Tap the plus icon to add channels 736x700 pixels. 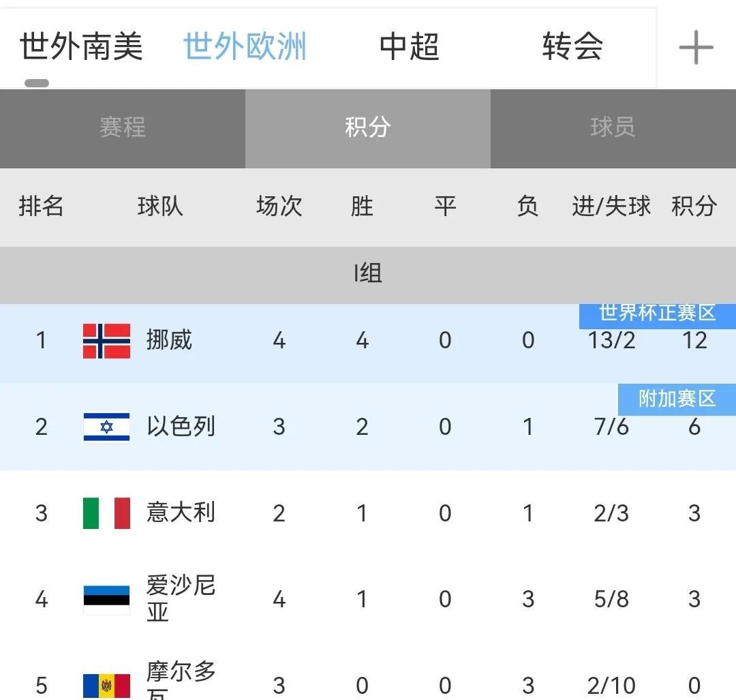696,48
